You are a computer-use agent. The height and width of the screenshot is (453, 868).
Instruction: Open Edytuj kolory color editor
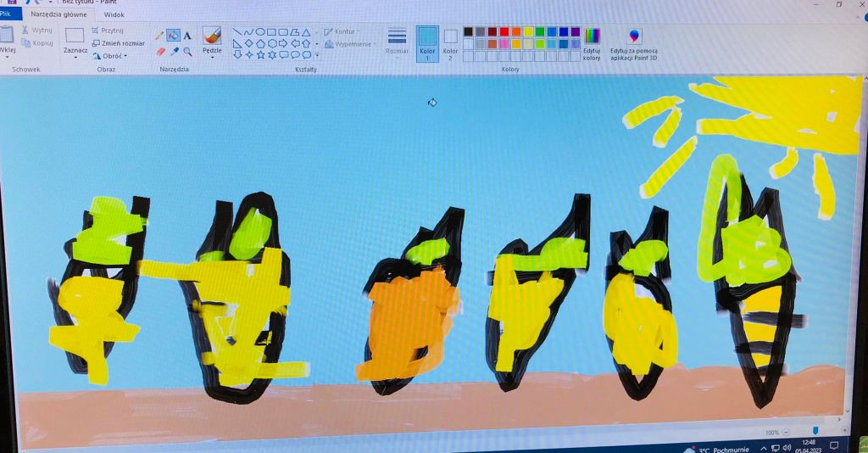(592, 44)
